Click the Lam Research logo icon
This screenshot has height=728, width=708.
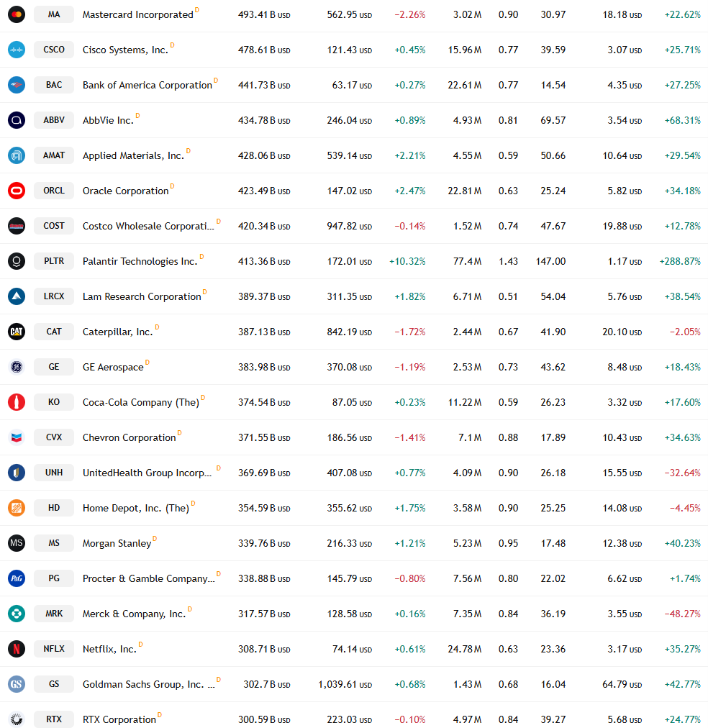click(17, 296)
